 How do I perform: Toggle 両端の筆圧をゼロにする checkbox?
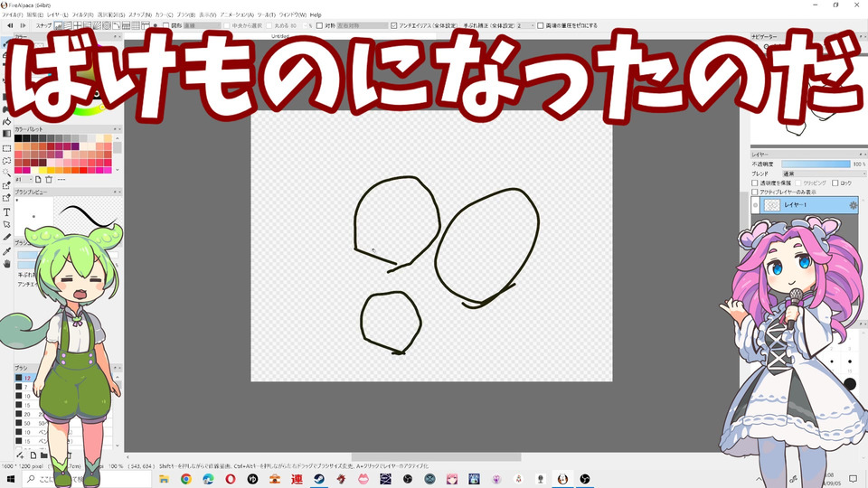point(541,25)
